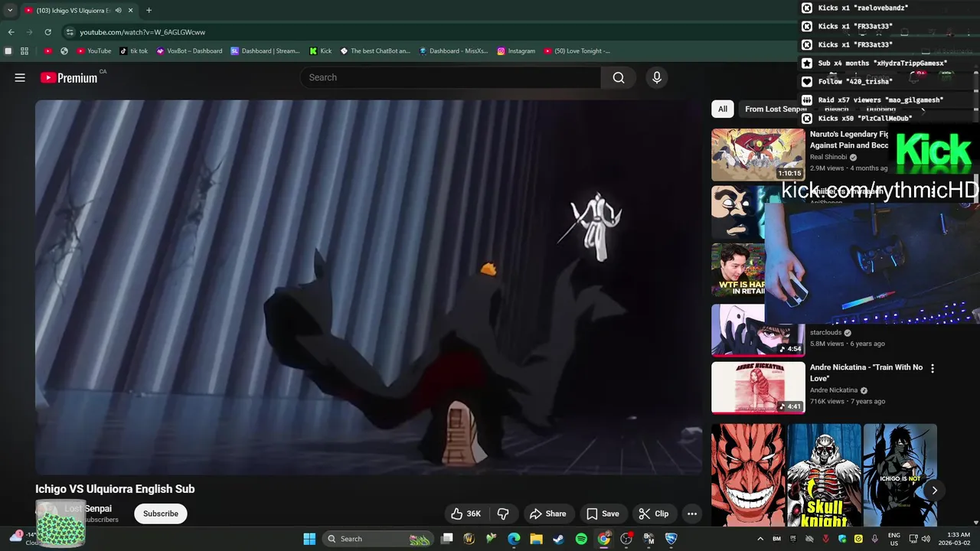Open more actions three-dot menu below video
This screenshot has width=980, height=551.
(692, 514)
